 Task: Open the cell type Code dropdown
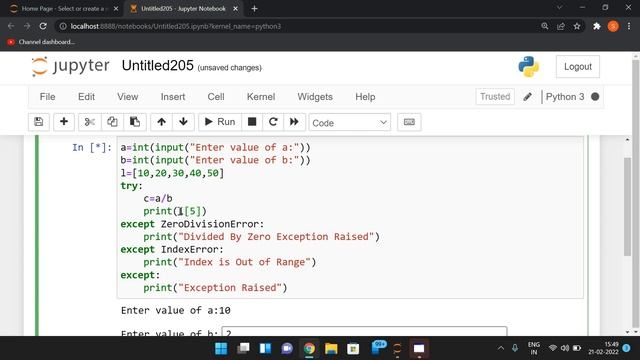[x=349, y=122]
